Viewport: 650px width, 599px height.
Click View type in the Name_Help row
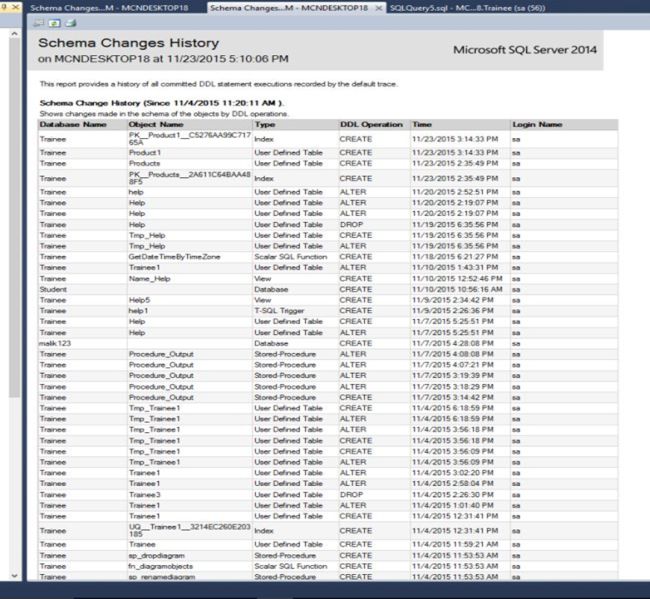click(262, 279)
